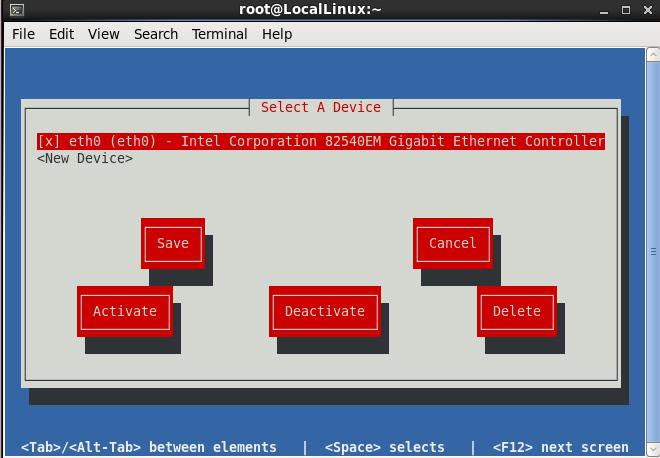Open the Help menu
Image resolution: width=660 pixels, height=458 pixels.
pos(277,34)
